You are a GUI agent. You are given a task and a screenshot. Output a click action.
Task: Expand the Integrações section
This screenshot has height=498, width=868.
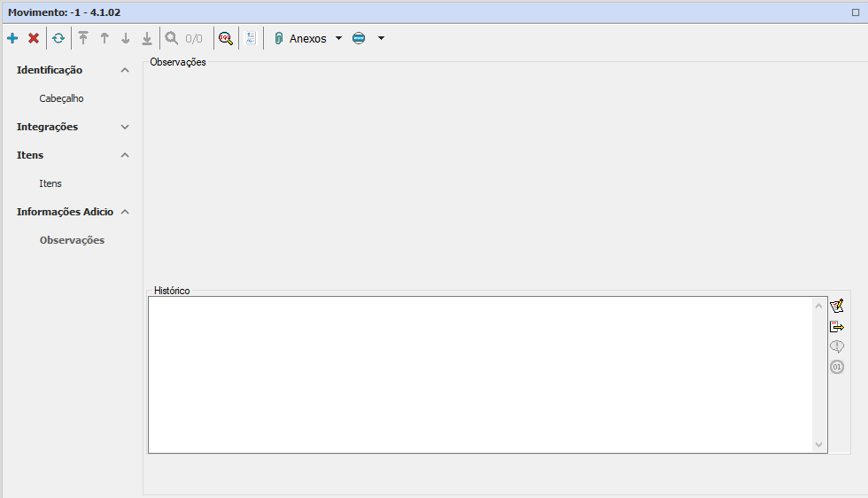(125, 127)
